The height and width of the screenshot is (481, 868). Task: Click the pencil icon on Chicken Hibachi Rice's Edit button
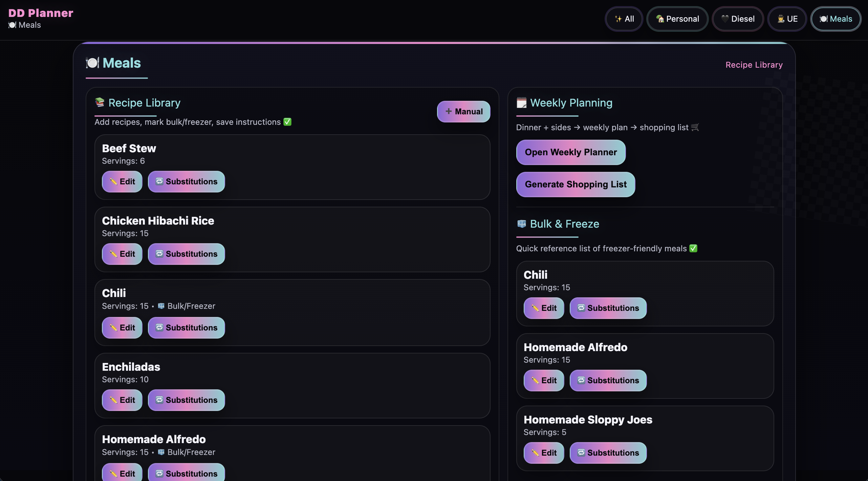point(113,254)
